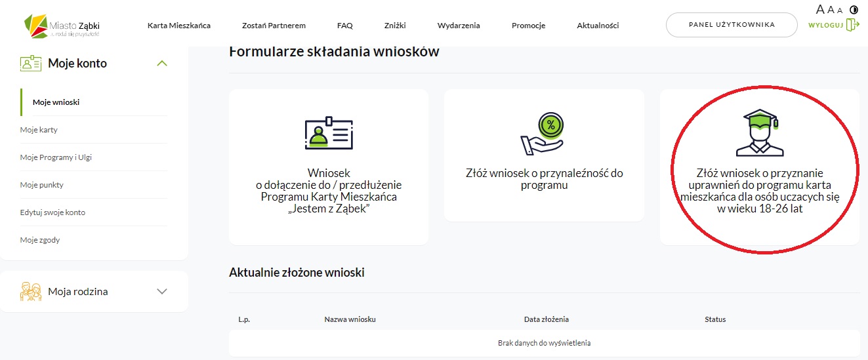Click the ID card icon for Karta Mieszkańca application
Image resolution: width=868 pixels, height=360 pixels.
(329, 134)
